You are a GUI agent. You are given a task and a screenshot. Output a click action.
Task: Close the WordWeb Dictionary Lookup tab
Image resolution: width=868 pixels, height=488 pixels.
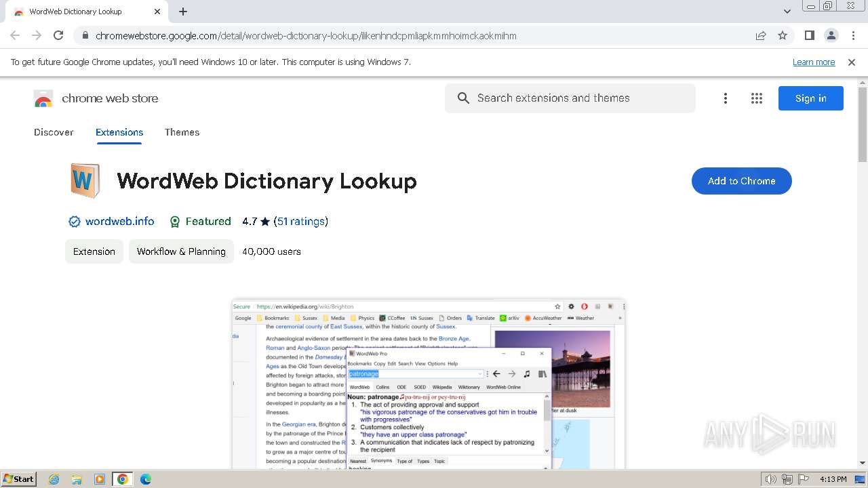[x=157, y=12]
